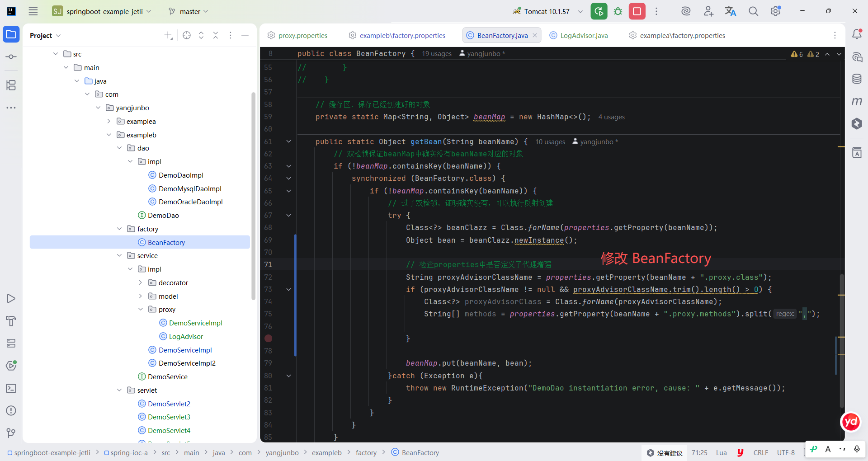Open the main hamburger menu
The height and width of the screenshot is (461, 868).
click(x=33, y=11)
